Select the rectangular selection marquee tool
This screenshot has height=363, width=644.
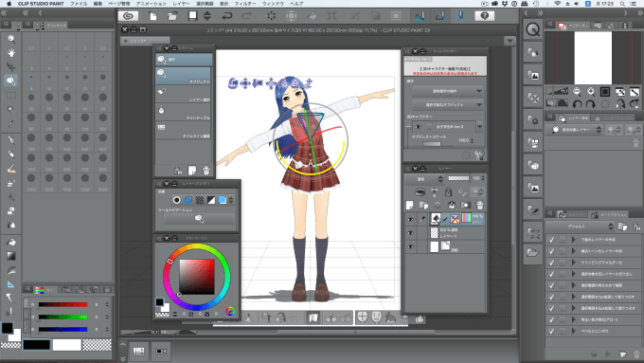point(11,95)
